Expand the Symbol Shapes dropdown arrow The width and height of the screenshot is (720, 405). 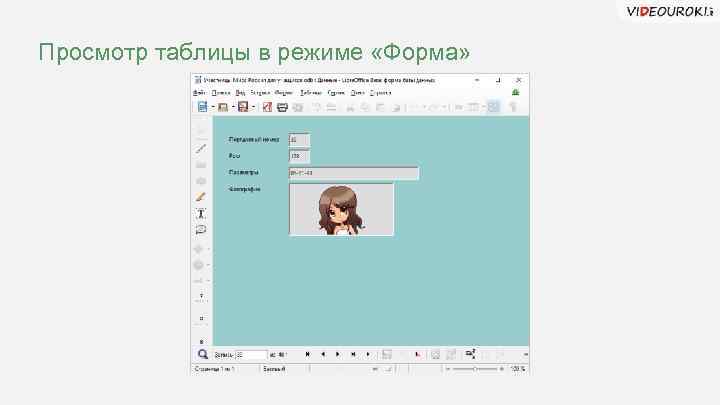click(x=208, y=265)
